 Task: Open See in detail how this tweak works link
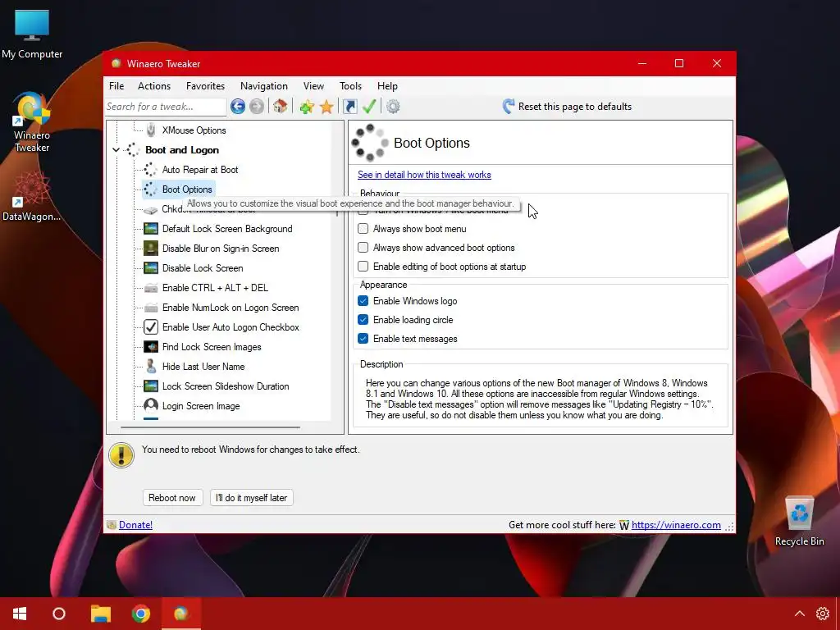424,175
